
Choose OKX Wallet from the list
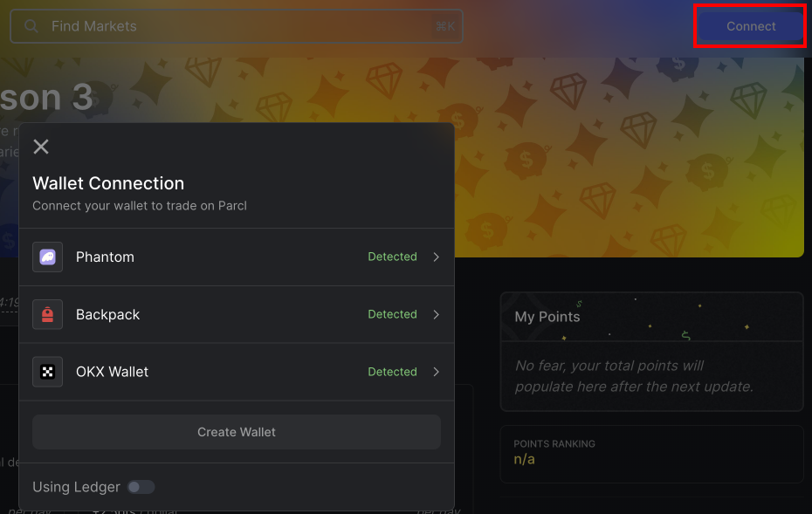click(x=237, y=372)
